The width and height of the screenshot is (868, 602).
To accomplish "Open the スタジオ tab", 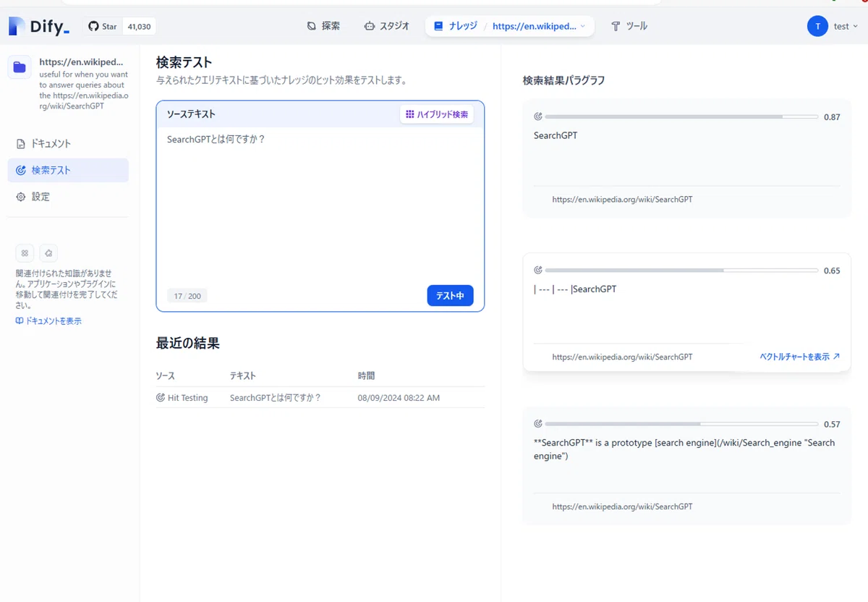I will tap(387, 26).
